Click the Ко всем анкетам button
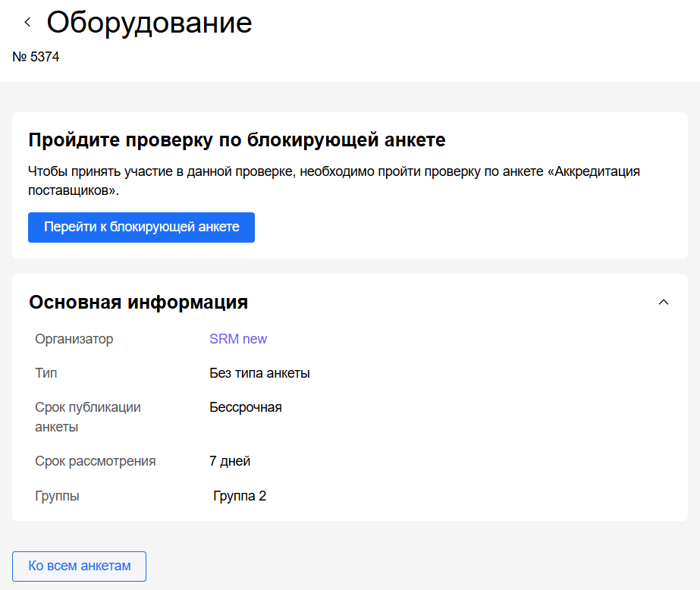Screen dimensions: 700x590 pos(79,566)
